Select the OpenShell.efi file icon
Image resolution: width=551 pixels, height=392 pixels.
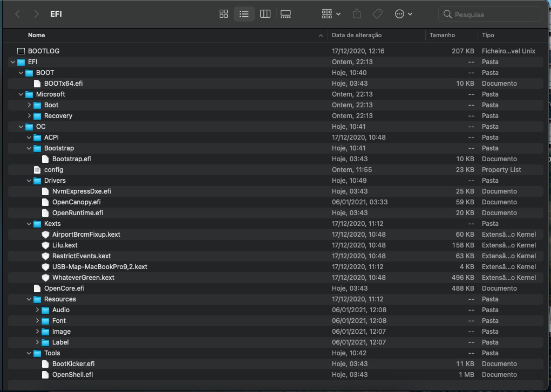(x=45, y=375)
